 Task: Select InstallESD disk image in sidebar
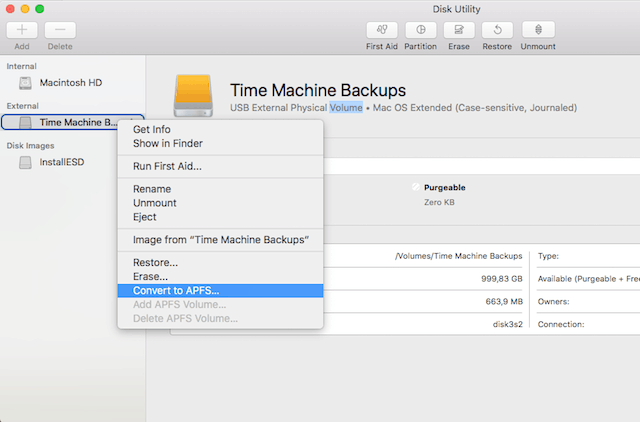click(25, 161)
